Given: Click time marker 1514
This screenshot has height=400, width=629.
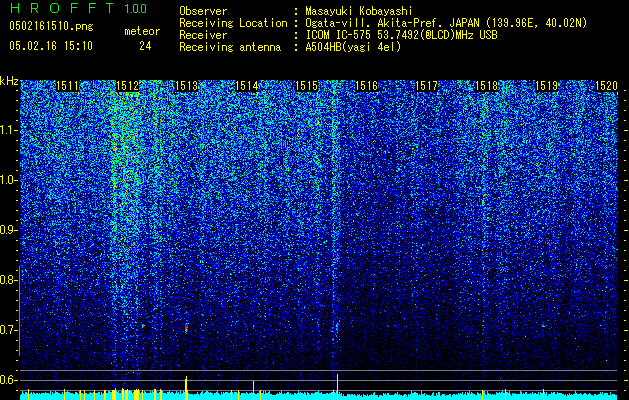Looking at the screenshot, I should (x=247, y=86).
